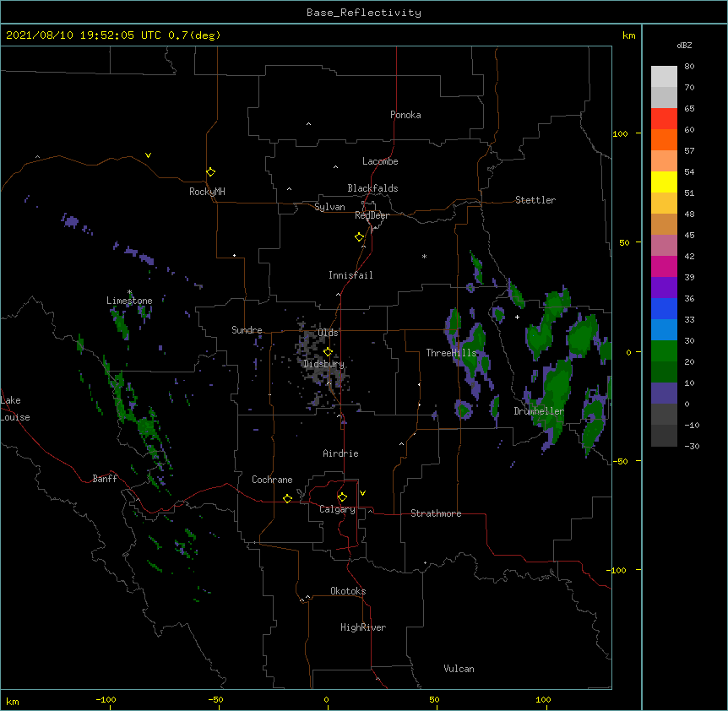
Task: Click the legend value 48
Action: (x=689, y=214)
